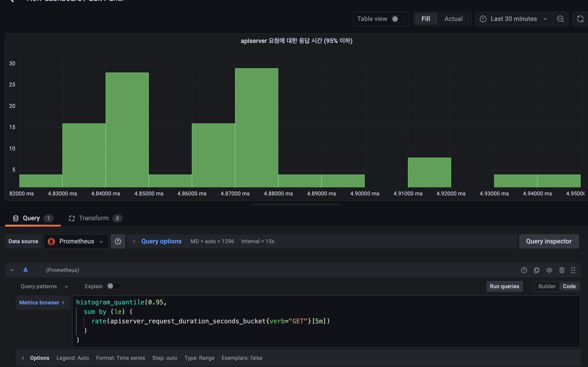Viewport: 588px width, 367px height.
Task: Toggle the Table view switch
Action: coord(398,19)
